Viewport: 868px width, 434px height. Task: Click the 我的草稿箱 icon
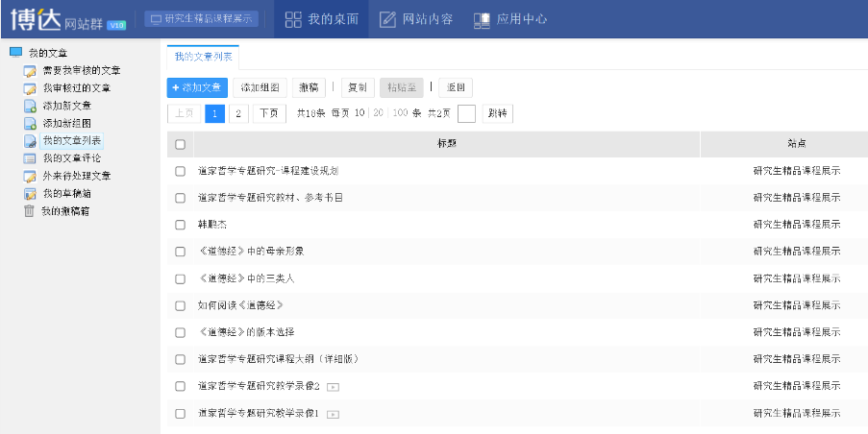point(30,193)
